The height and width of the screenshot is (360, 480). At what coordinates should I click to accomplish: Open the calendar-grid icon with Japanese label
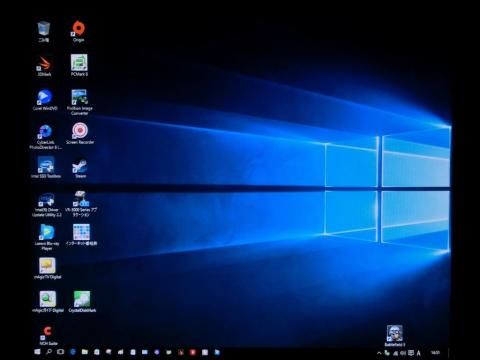[x=81, y=235]
